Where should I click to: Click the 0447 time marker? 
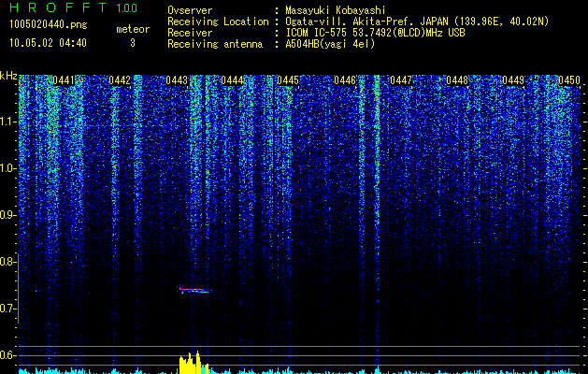[x=401, y=80]
